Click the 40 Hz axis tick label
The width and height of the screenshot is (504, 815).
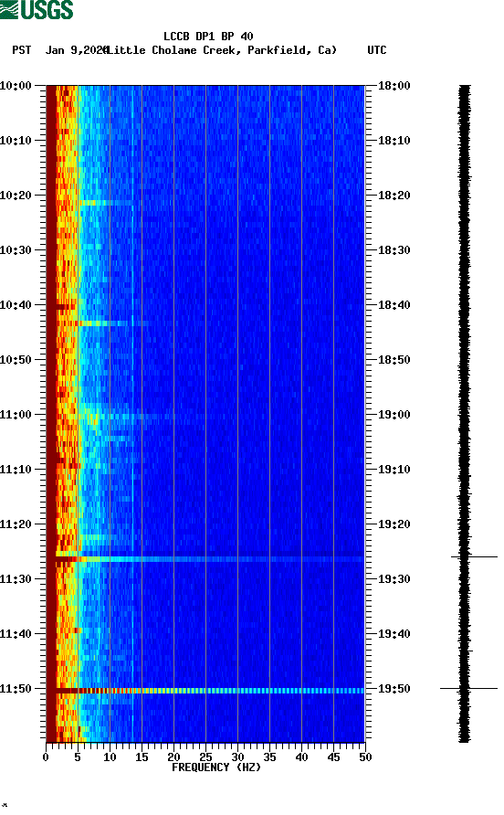(301, 757)
